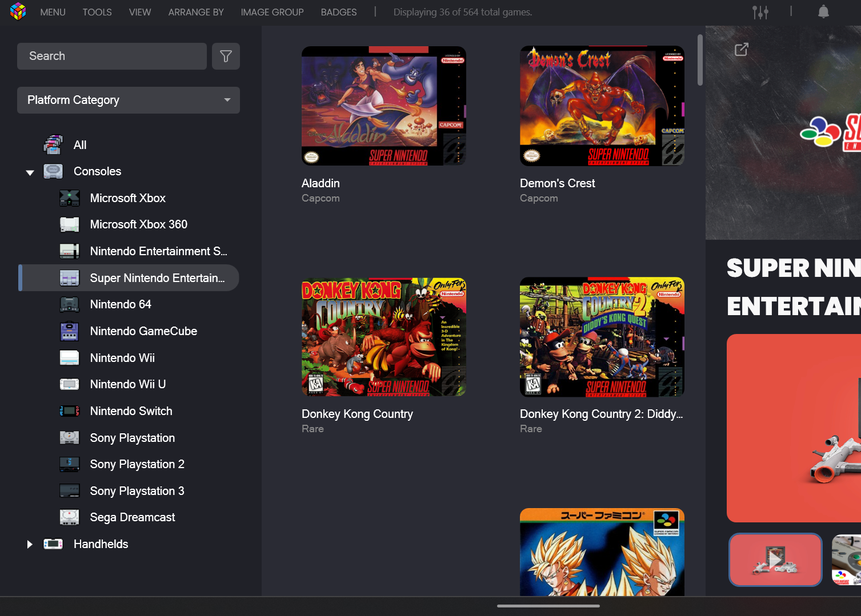861x616 pixels.
Task: Open the BADGES menu
Action: 339,12
